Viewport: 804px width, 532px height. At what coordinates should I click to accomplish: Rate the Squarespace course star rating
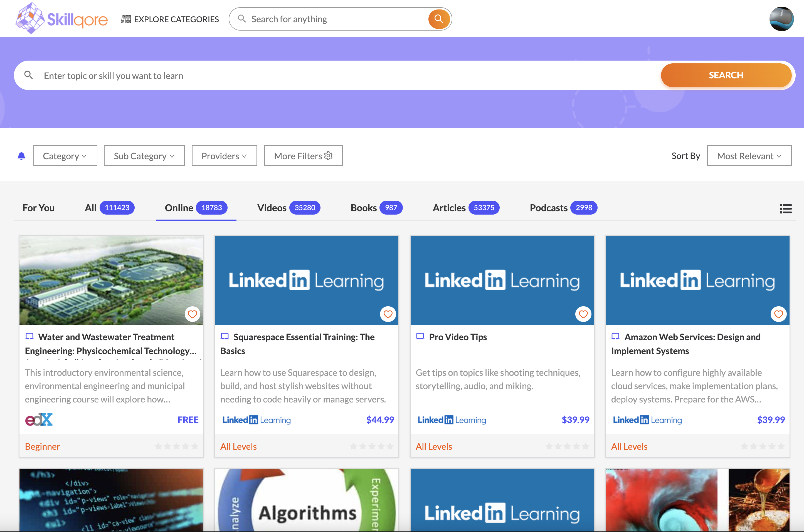tap(372, 446)
